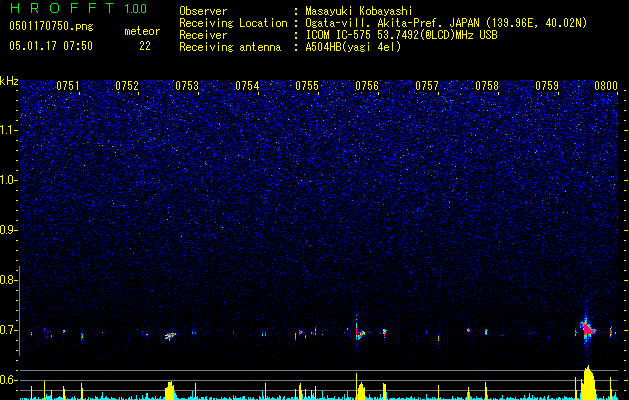Click the 0754 time marker
The image size is (629, 400).
pyautogui.click(x=247, y=86)
